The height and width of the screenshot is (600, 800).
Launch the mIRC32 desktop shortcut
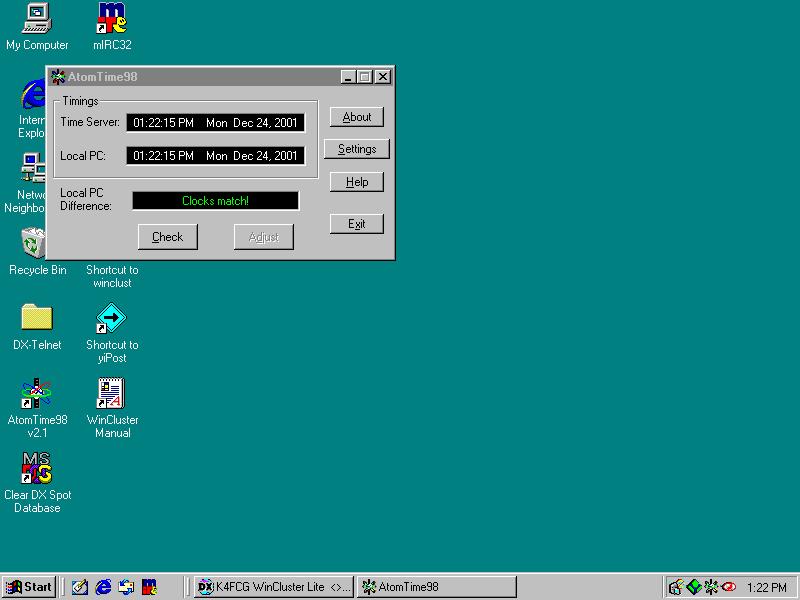pos(112,18)
